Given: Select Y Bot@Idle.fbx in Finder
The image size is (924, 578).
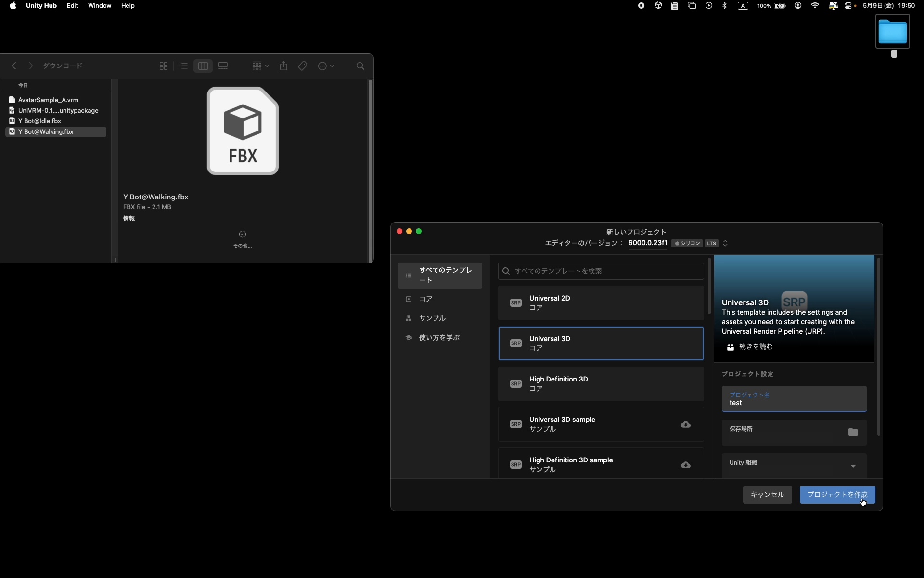Looking at the screenshot, I should point(56,121).
